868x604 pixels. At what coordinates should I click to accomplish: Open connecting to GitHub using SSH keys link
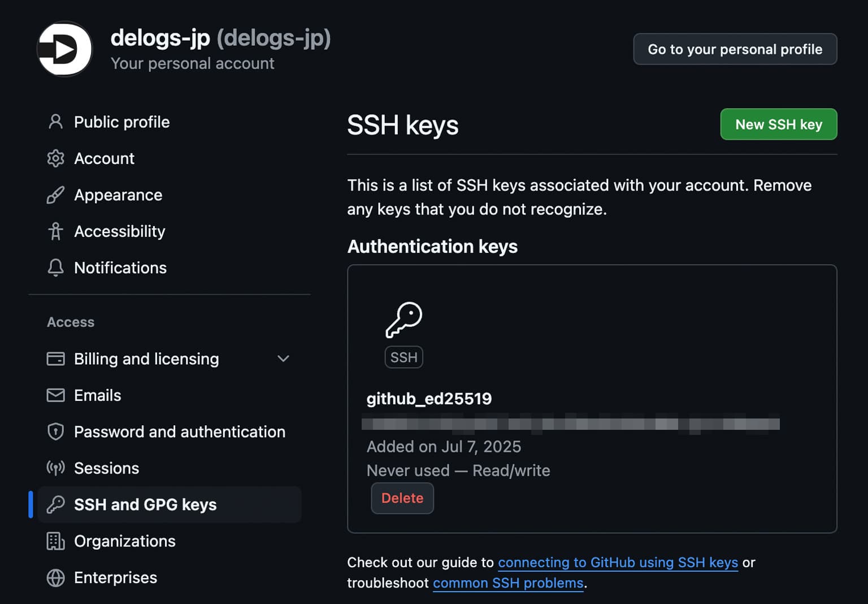click(618, 563)
